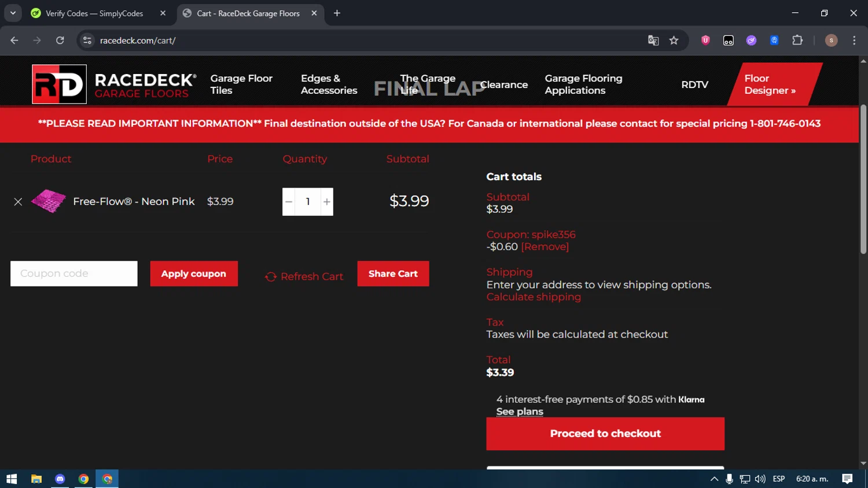This screenshot has width=868, height=488.
Task: Click the Total $3.39 amount
Action: 500,372
